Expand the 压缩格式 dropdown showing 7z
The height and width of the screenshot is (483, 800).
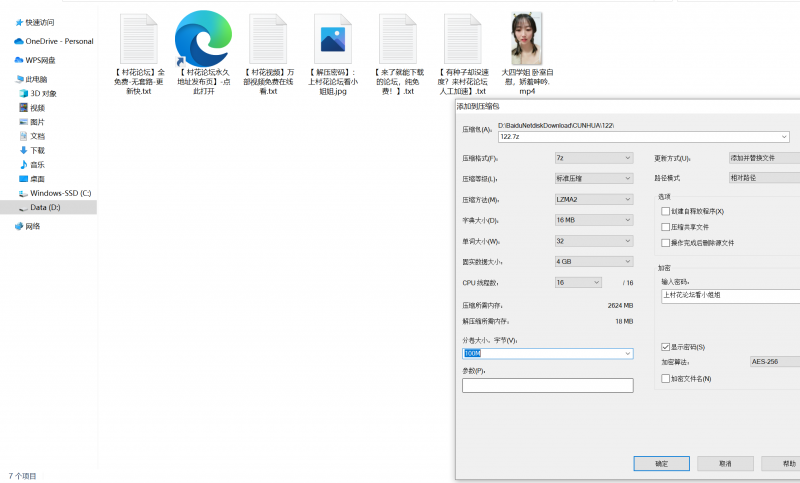(594, 158)
